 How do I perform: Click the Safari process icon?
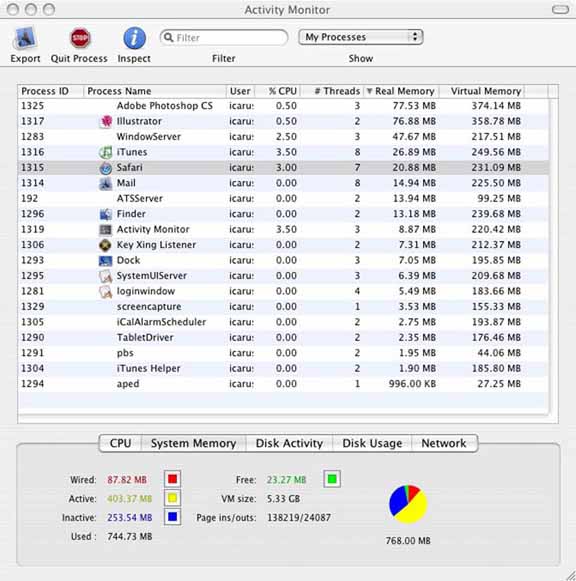pos(106,167)
